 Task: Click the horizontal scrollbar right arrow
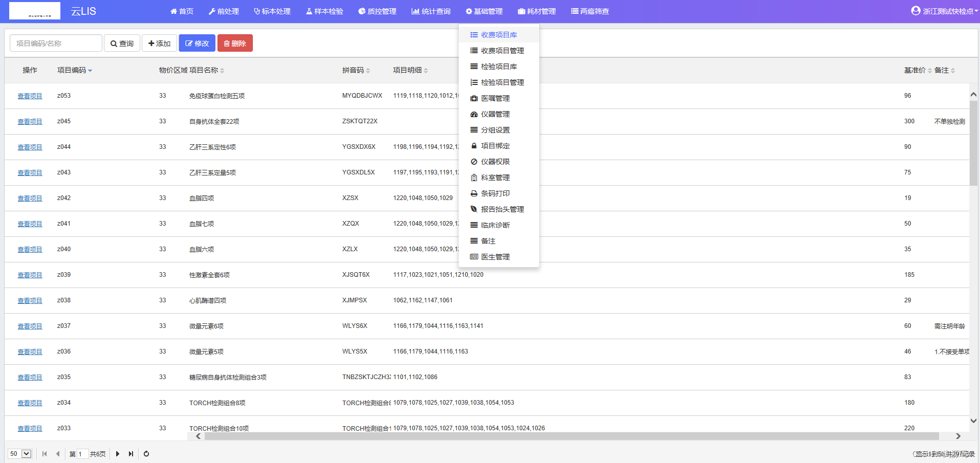pos(958,436)
